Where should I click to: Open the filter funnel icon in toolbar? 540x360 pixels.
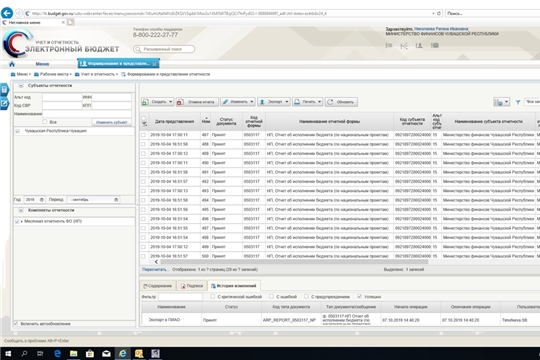518,102
